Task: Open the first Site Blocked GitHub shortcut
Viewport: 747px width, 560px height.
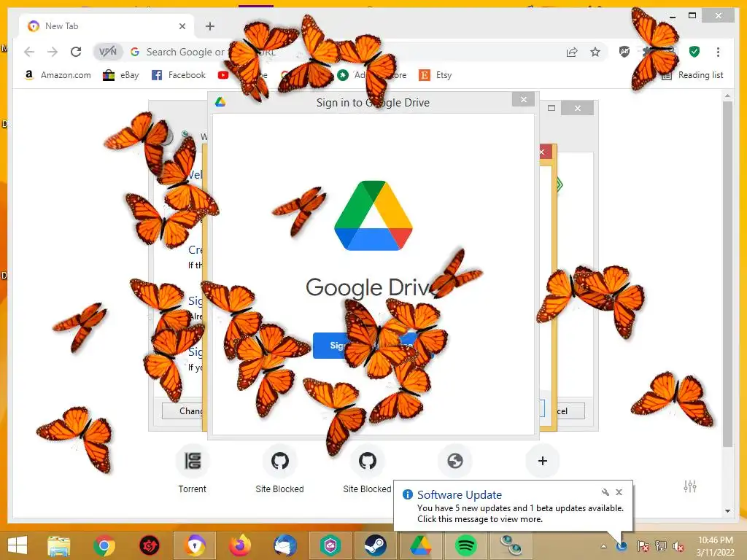Action: [279, 469]
